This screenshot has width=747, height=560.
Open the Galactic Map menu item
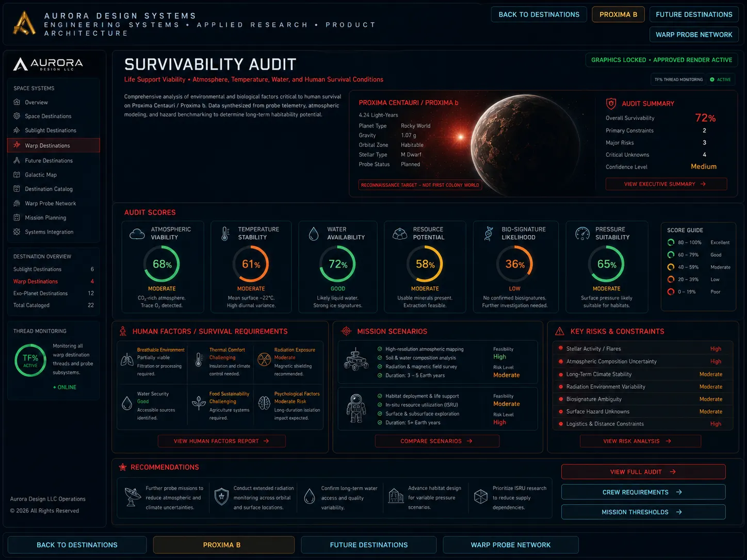coord(54,175)
